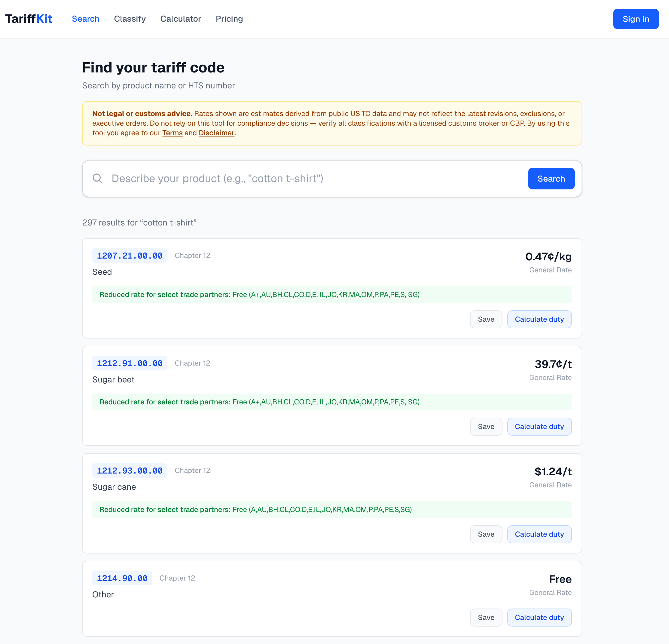Click HTS code 1212.91.00.00
This screenshot has height=644, width=669.
tap(130, 363)
